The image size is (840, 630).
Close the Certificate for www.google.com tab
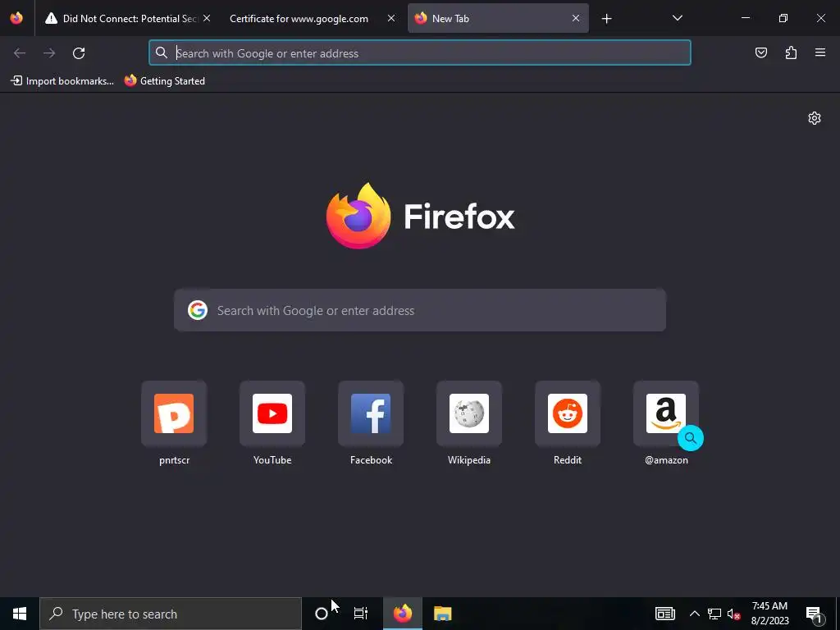tap(391, 18)
